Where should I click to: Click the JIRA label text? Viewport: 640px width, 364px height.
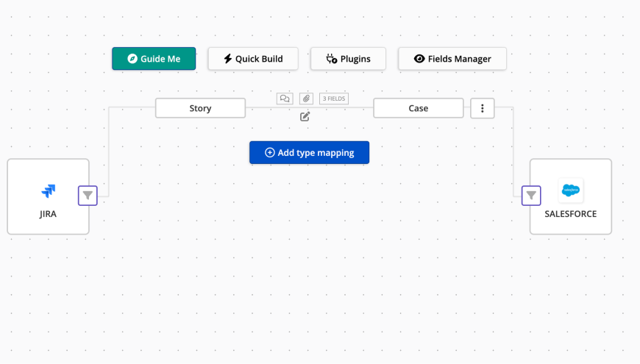tap(48, 214)
